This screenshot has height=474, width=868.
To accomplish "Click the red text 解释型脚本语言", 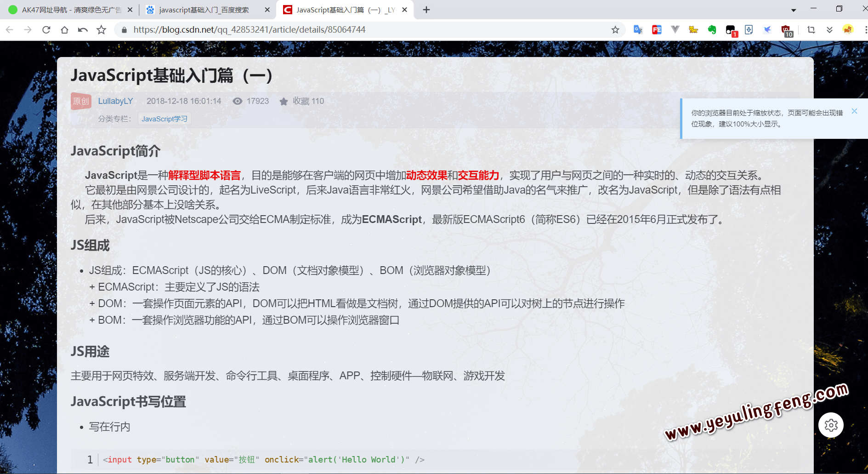I will click(x=204, y=175).
